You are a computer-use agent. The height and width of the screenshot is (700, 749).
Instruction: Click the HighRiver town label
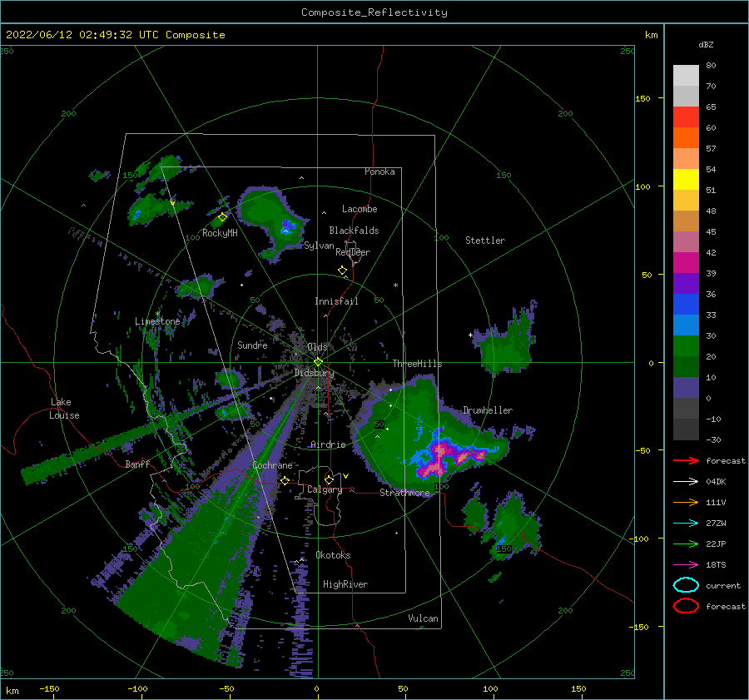click(345, 584)
